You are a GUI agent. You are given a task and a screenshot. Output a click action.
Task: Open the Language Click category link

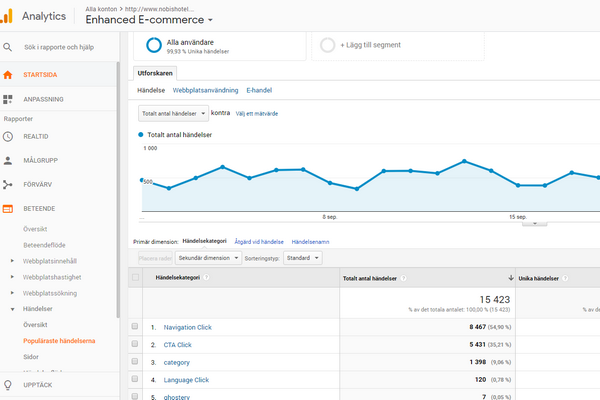coord(186,380)
